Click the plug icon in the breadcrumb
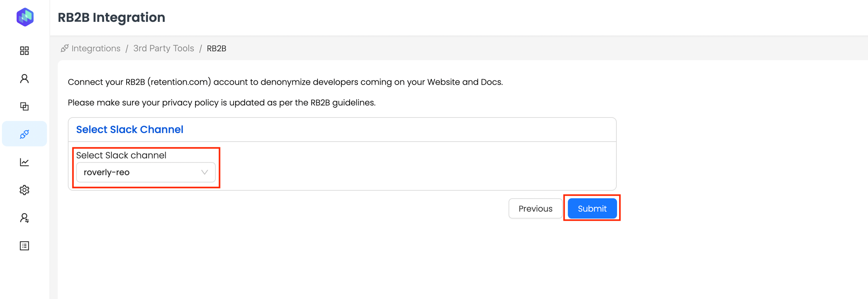The image size is (868, 299). (65, 48)
